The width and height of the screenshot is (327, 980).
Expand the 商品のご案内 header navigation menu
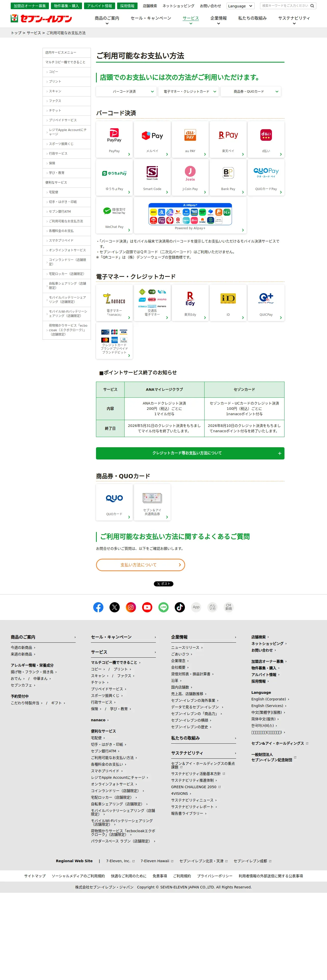(x=107, y=20)
